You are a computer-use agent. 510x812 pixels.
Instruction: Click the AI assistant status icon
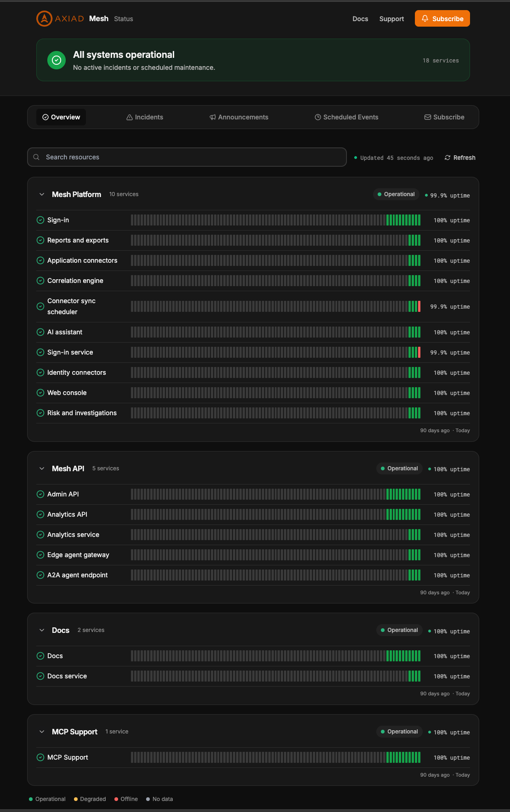pos(40,332)
